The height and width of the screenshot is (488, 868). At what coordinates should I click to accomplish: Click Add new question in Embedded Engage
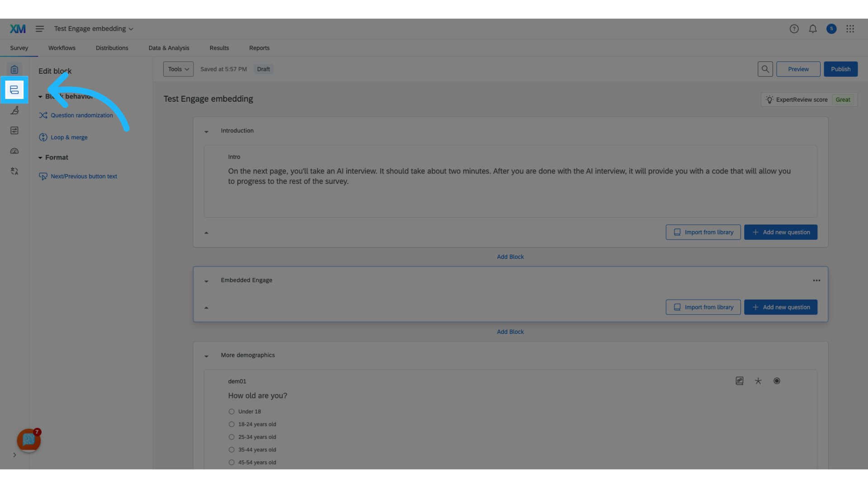[781, 307]
